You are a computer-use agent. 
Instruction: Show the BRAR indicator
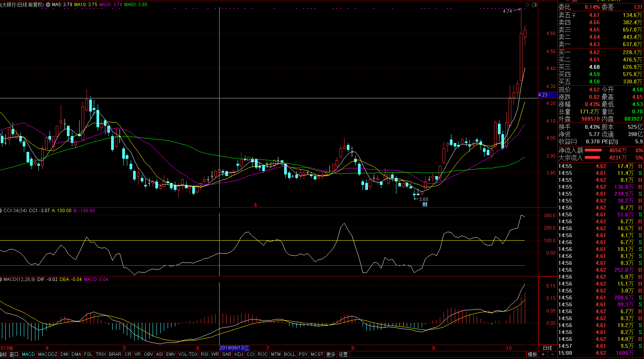pos(115,354)
